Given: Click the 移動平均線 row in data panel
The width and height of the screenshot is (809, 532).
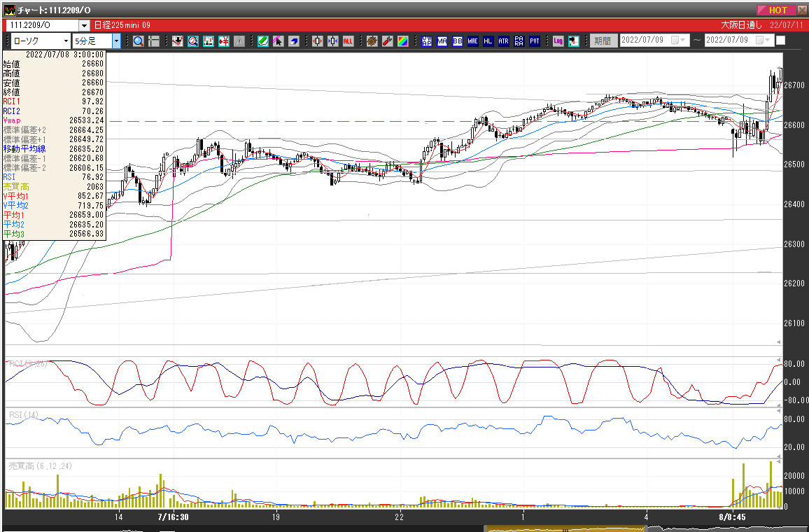Looking at the screenshot, I should pyautogui.click(x=54, y=148).
